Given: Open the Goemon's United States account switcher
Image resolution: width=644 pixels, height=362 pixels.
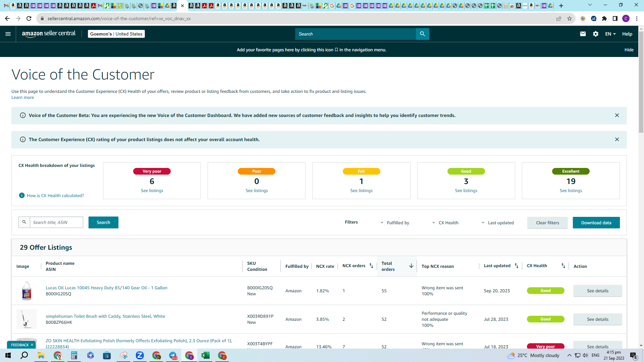Looking at the screenshot, I should [116, 34].
